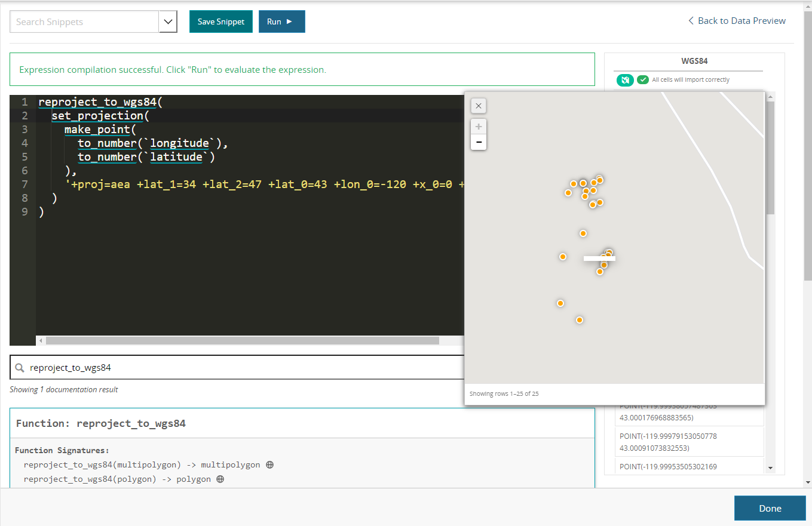Image resolution: width=812 pixels, height=526 pixels.
Task: Click the editor horizontal scrollbar thumb
Action: click(242, 340)
